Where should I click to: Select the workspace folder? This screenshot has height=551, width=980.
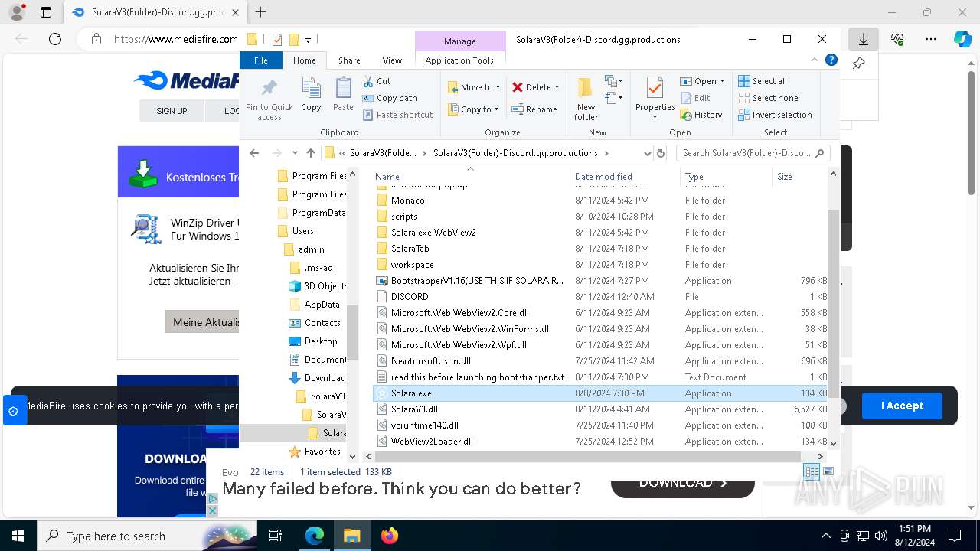click(x=601, y=265)
